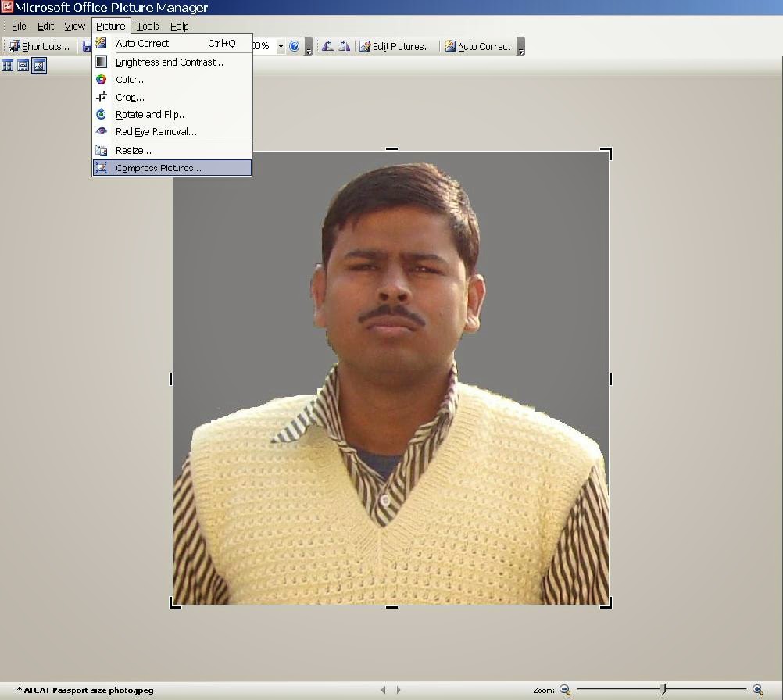Click the Crop tool menu icon

[102, 96]
